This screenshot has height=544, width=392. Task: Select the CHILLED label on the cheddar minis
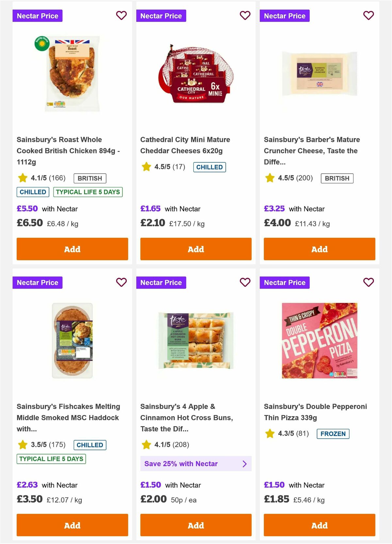[x=209, y=167]
